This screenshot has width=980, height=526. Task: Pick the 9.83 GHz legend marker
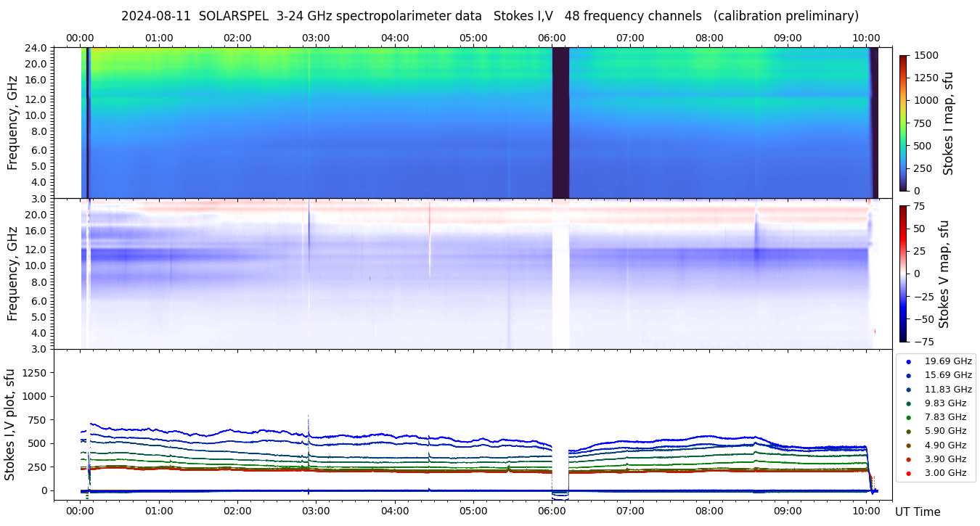pyautogui.click(x=908, y=403)
